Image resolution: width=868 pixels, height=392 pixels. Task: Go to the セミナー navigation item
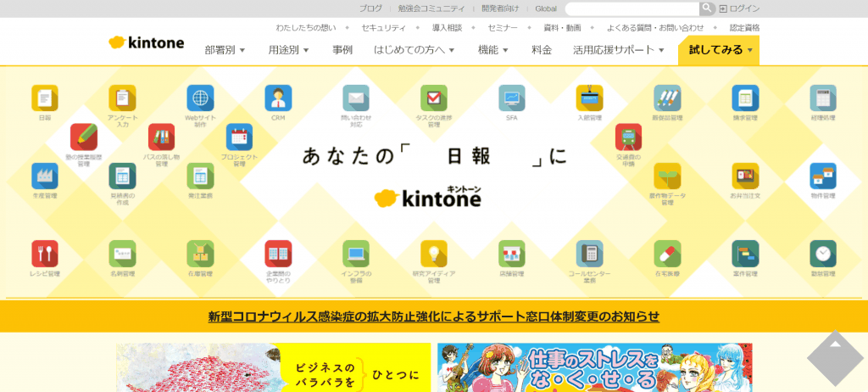[x=503, y=28]
